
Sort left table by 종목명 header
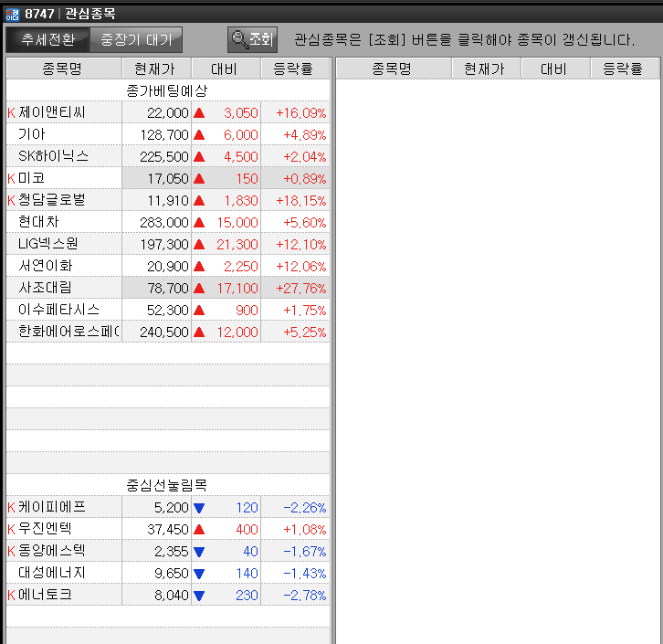coord(64,69)
